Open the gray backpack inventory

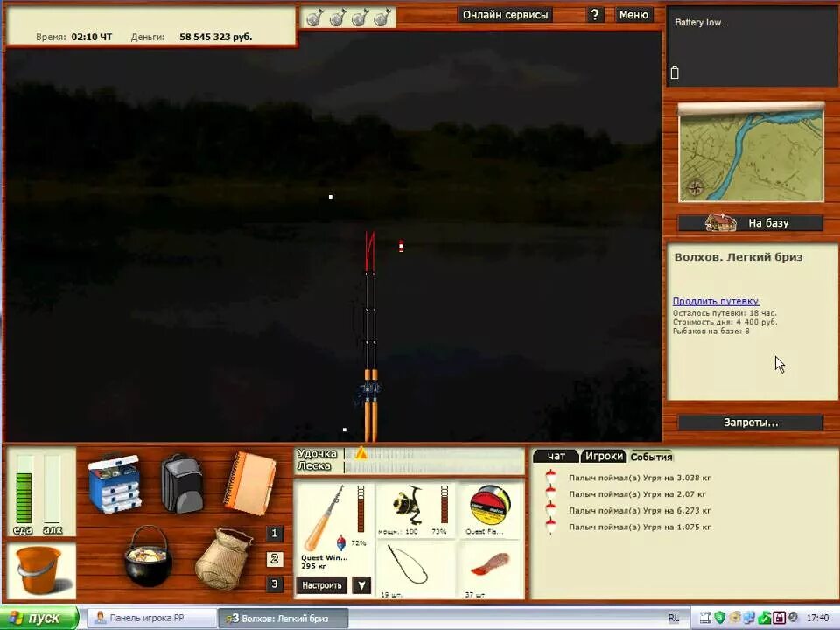182,484
